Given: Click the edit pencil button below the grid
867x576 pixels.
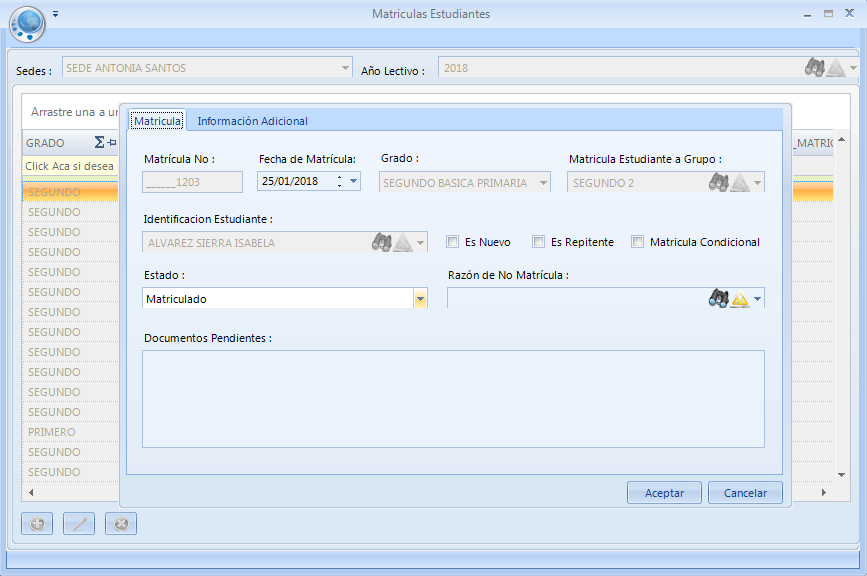Looking at the screenshot, I should (79, 524).
